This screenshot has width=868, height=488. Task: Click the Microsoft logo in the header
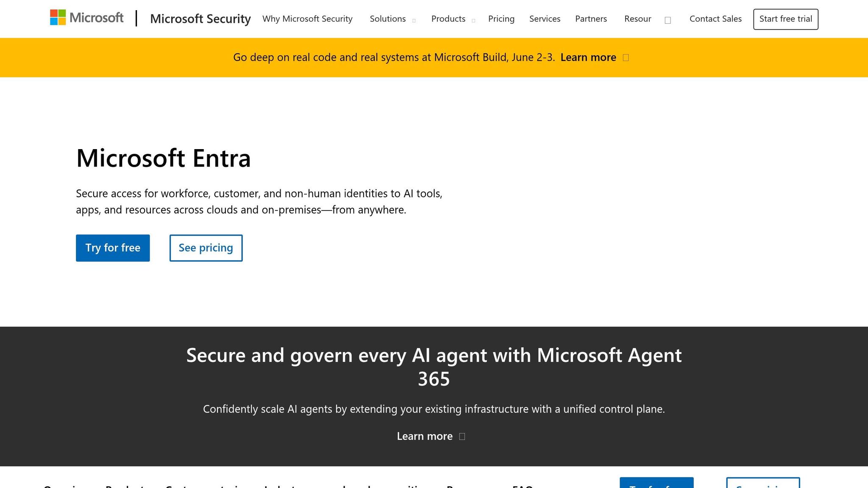[87, 18]
